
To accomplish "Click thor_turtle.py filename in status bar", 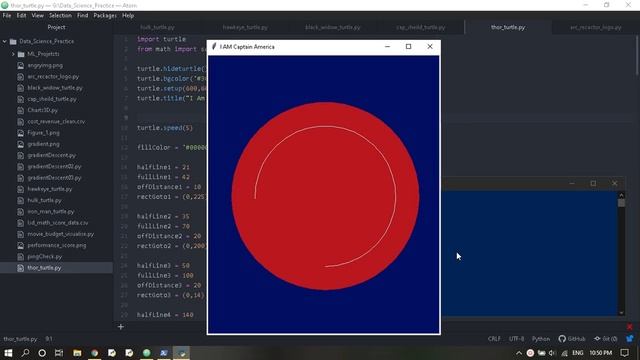I will click(x=20, y=339).
